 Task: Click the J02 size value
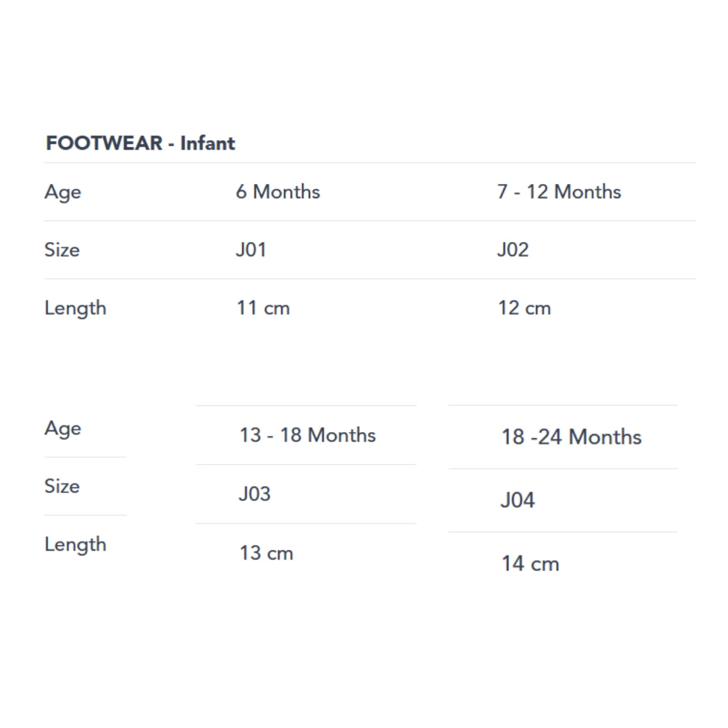pyautogui.click(x=512, y=250)
